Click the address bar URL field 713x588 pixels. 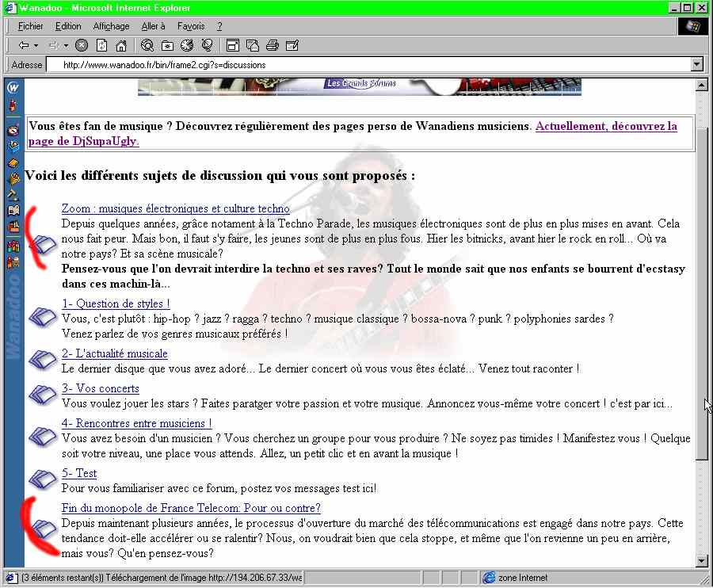click(368, 64)
